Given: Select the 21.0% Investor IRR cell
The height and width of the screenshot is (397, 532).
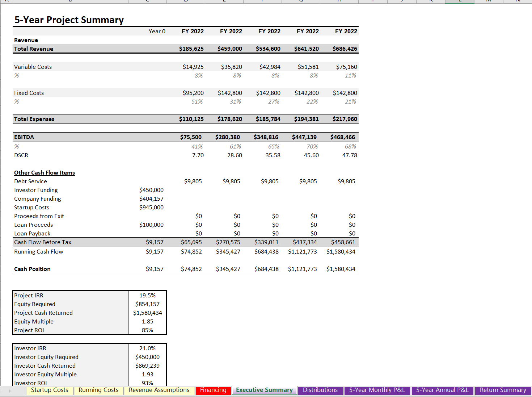Looking at the screenshot, I should tap(147, 348).
